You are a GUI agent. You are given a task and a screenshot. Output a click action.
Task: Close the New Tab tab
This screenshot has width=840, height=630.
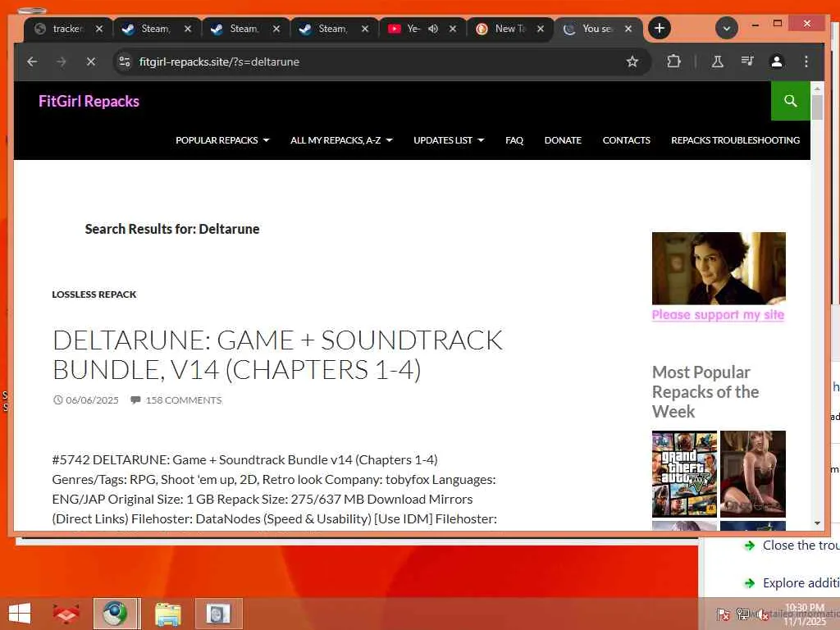pos(541,29)
